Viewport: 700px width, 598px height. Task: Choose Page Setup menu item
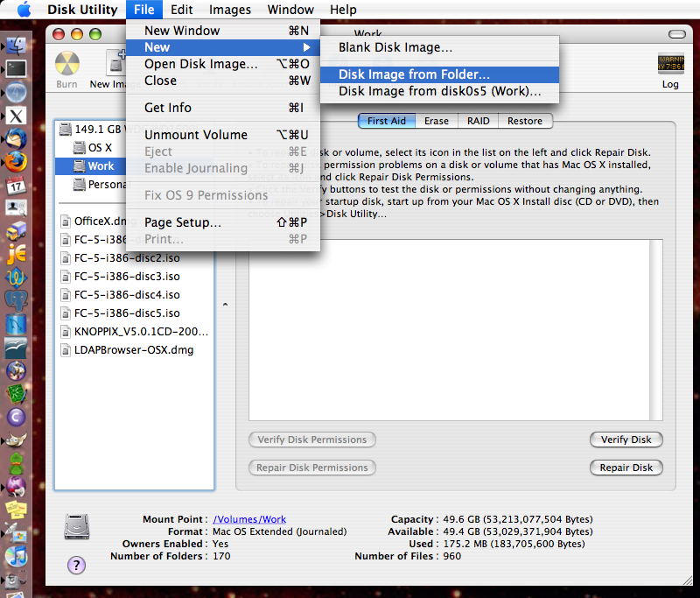coord(223,222)
